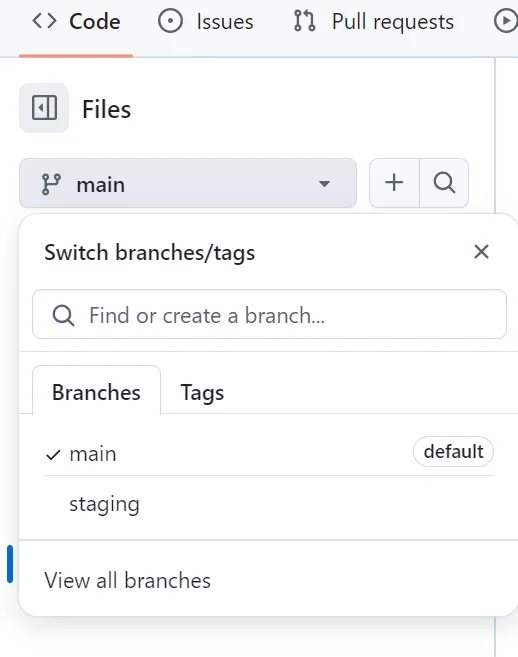Viewport: 518px width, 657px height.
Task: Click the pull request branch icon
Action: click(x=304, y=21)
